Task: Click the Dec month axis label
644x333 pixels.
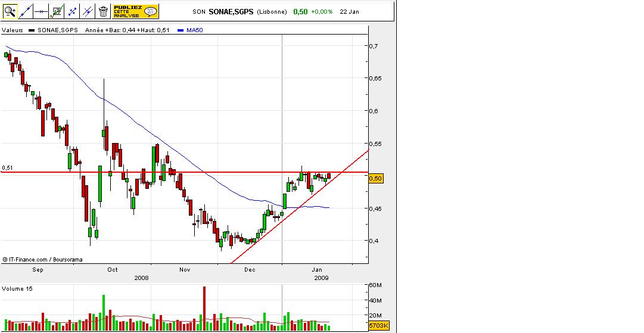Action: coord(250,270)
